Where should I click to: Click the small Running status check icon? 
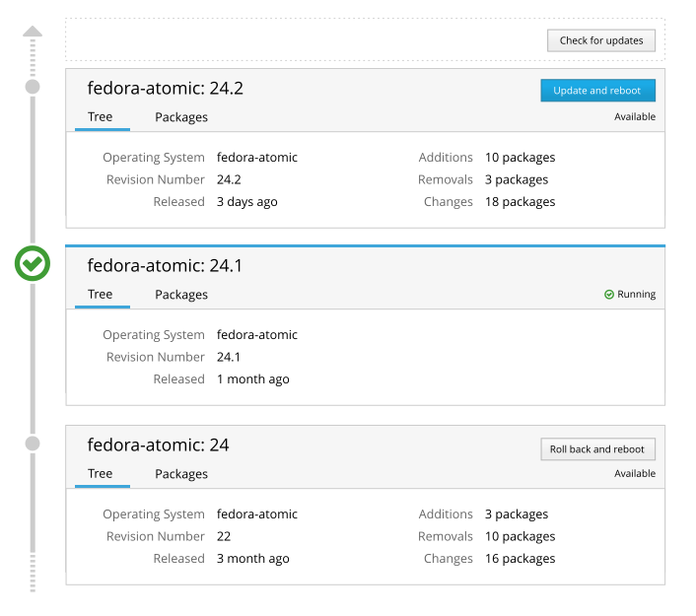coord(609,295)
